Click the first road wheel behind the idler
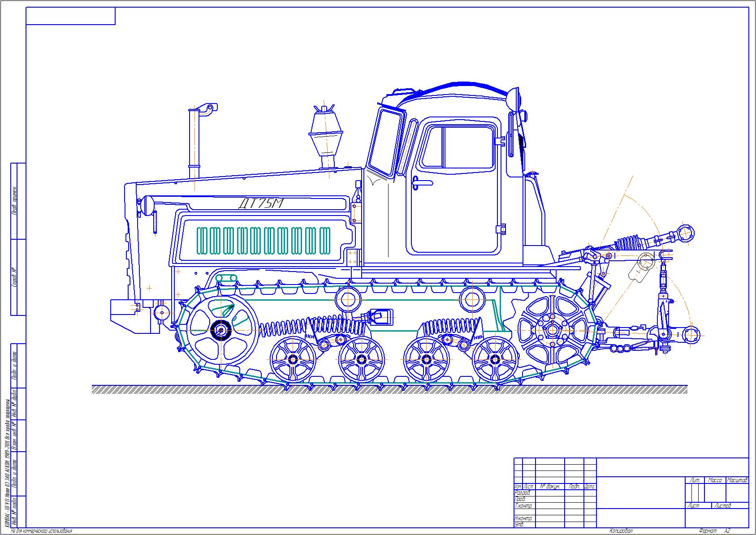This screenshot has height=535, width=756. (x=293, y=359)
